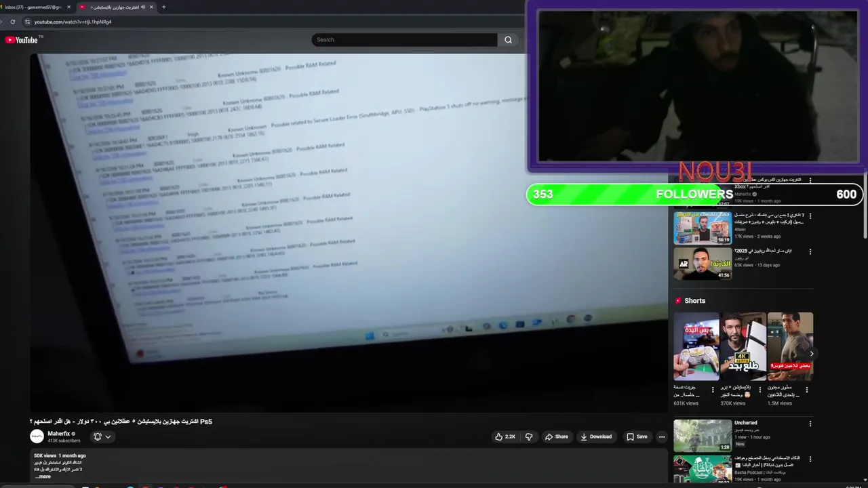The image size is (868, 488).
Task: Click the Download button
Action: click(596, 436)
